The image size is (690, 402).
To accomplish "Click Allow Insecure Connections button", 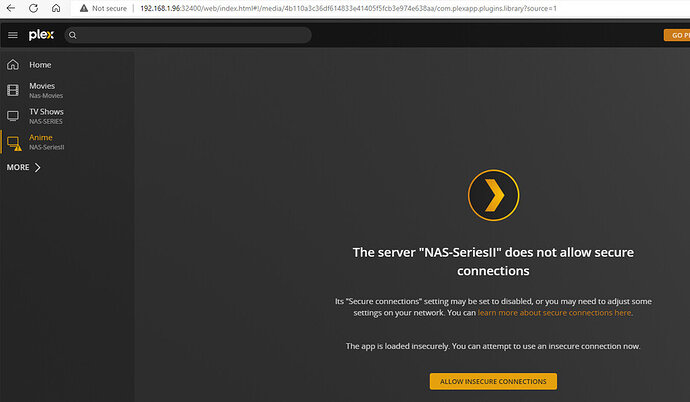I will (493, 381).
